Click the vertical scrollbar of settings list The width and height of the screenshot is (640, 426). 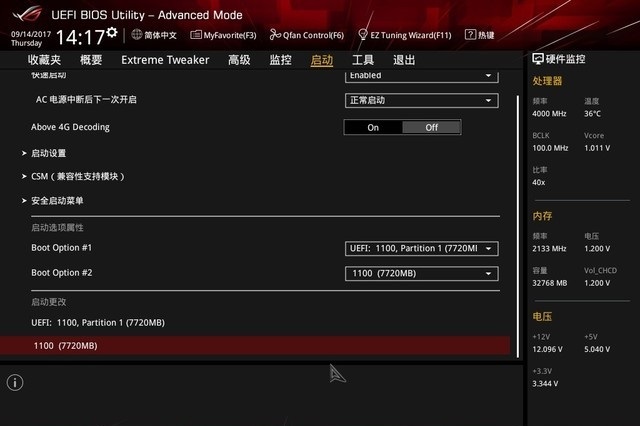coord(518,200)
